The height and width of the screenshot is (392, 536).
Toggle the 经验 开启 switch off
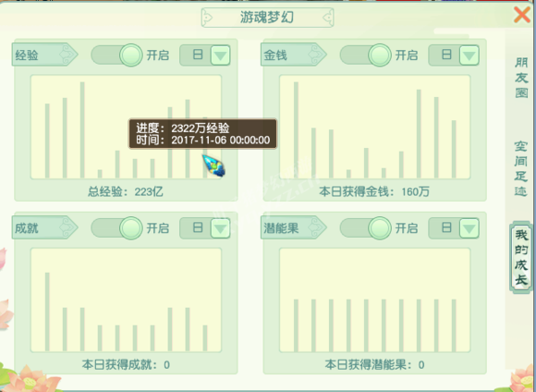(x=116, y=55)
